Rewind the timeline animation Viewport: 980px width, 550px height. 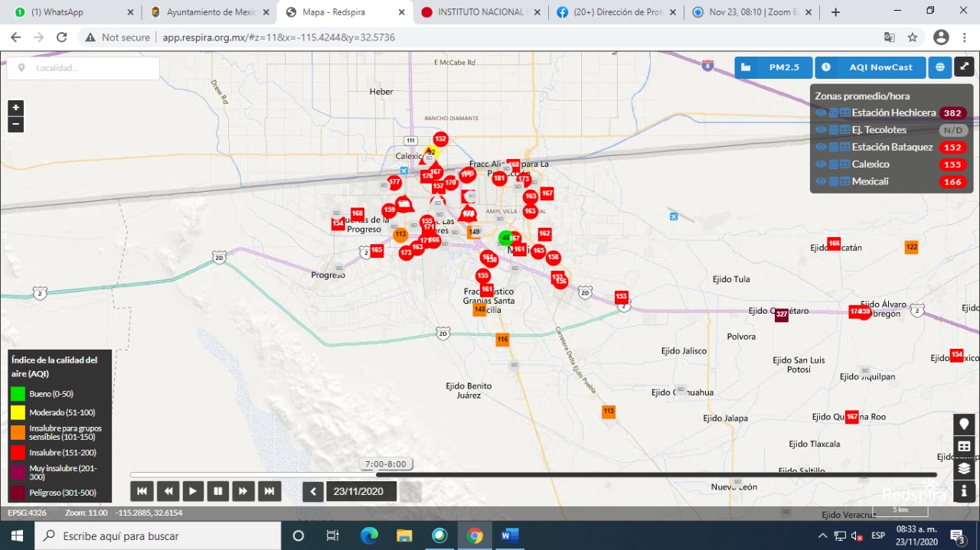167,491
